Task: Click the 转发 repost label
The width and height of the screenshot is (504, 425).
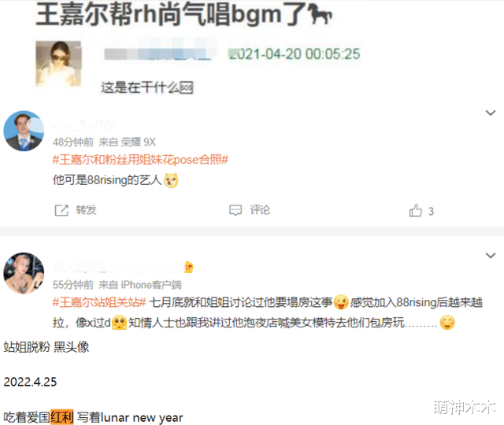Action: 86,210
